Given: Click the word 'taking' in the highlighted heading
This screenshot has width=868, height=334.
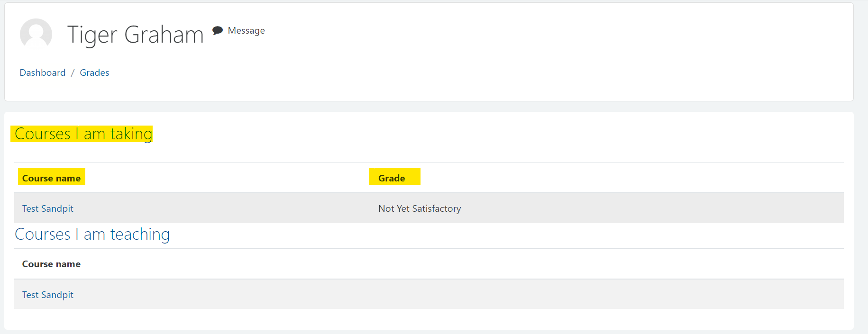Looking at the screenshot, I should click(x=131, y=134).
